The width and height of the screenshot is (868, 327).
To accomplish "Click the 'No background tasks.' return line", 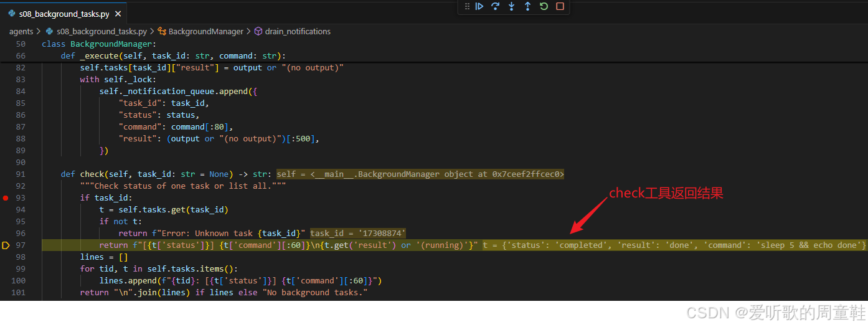I will click(224, 293).
